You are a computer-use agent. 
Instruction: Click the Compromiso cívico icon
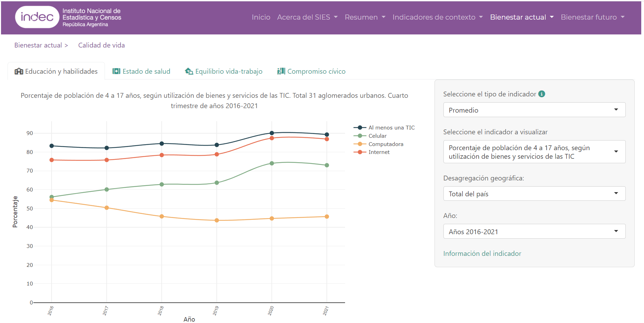(x=281, y=71)
